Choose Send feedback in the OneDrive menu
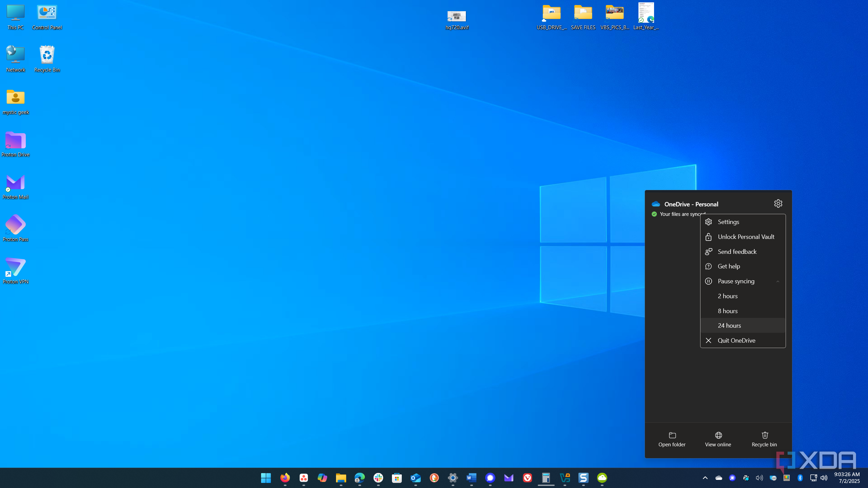This screenshot has width=868, height=488. pyautogui.click(x=743, y=251)
